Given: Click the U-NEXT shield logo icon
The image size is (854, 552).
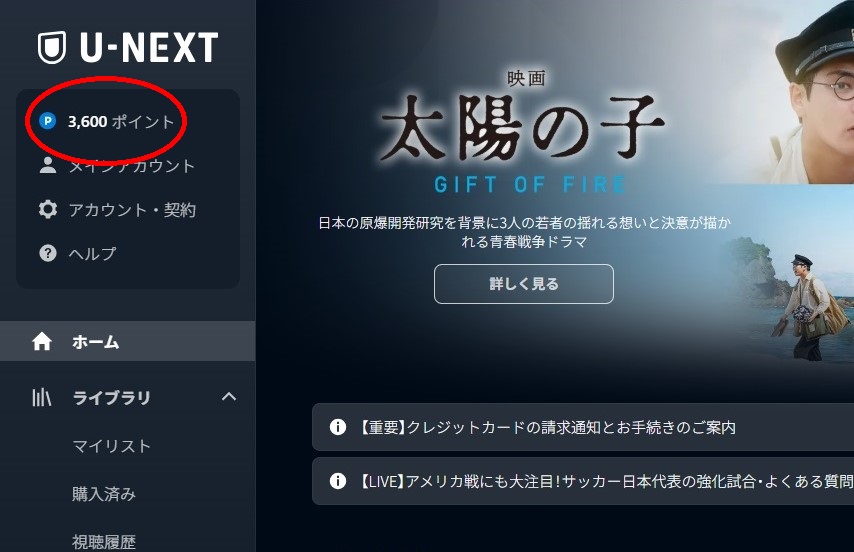Looking at the screenshot, I should 52,47.
